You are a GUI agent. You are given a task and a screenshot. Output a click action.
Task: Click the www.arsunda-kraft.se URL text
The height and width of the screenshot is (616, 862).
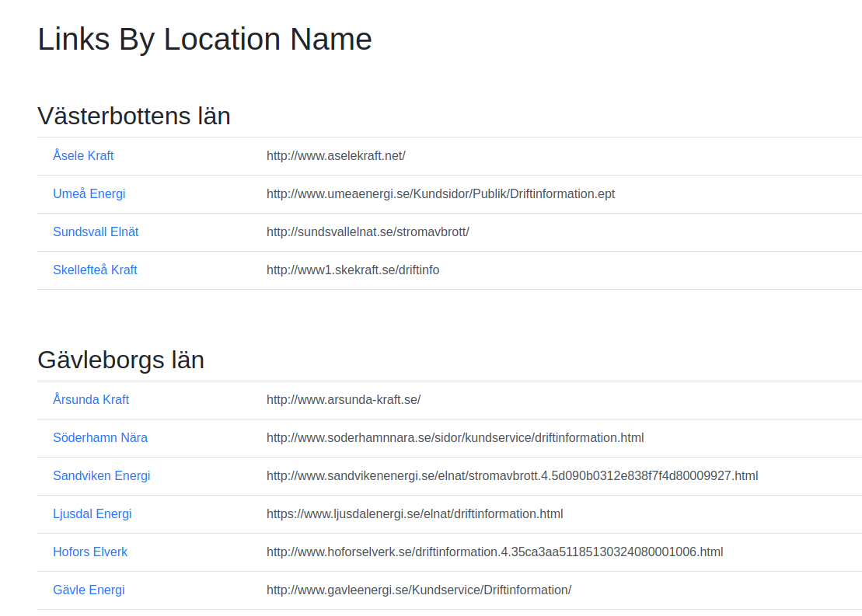(x=344, y=399)
